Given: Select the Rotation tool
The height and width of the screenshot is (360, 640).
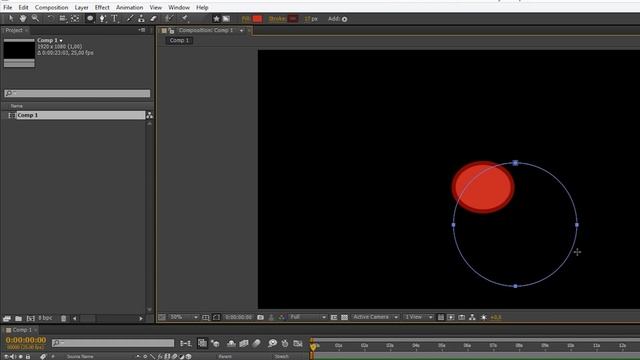Looking at the screenshot, I should coord(50,19).
